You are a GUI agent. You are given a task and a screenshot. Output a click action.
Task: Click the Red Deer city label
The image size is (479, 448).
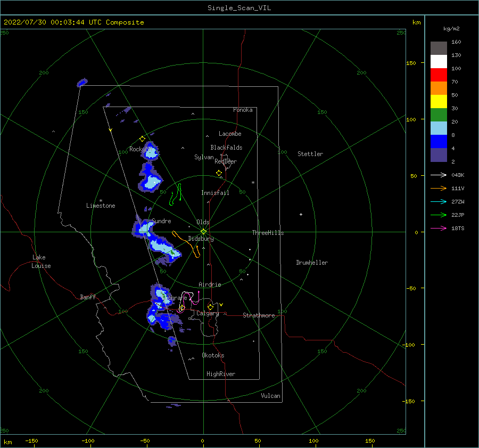[226, 161]
